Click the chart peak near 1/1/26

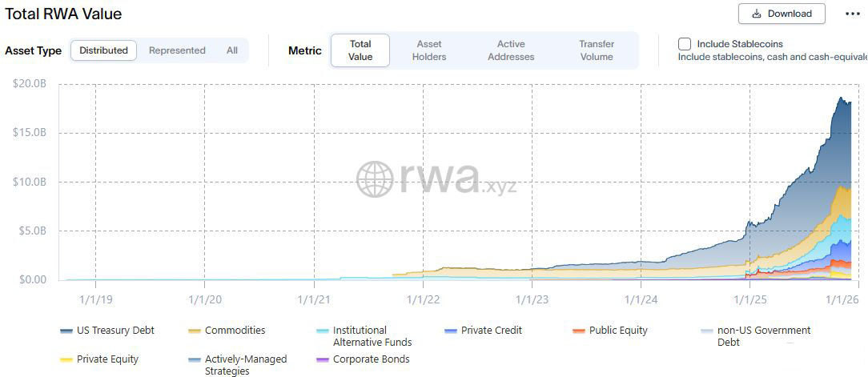point(842,98)
